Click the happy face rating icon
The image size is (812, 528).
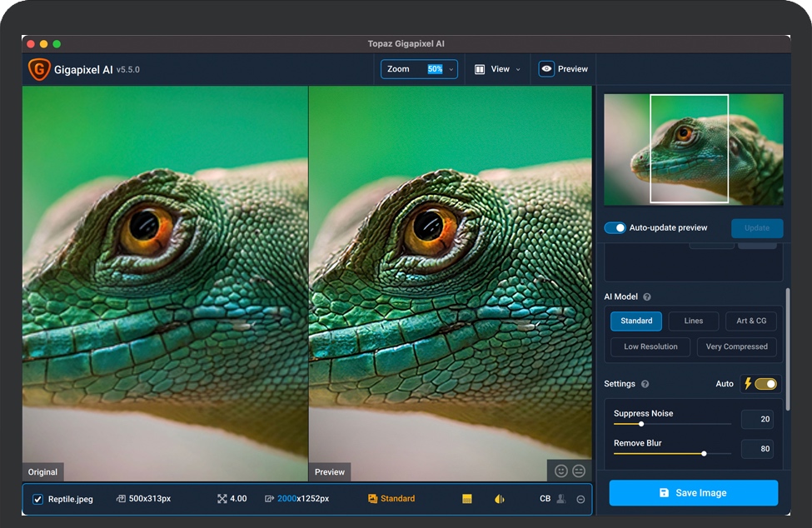pyautogui.click(x=561, y=471)
